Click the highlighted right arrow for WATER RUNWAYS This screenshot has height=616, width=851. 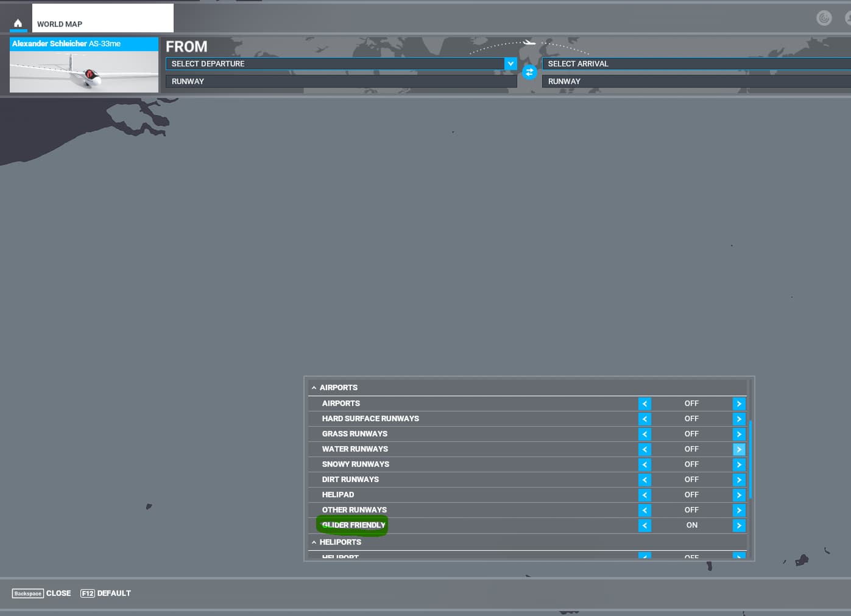[x=739, y=449]
